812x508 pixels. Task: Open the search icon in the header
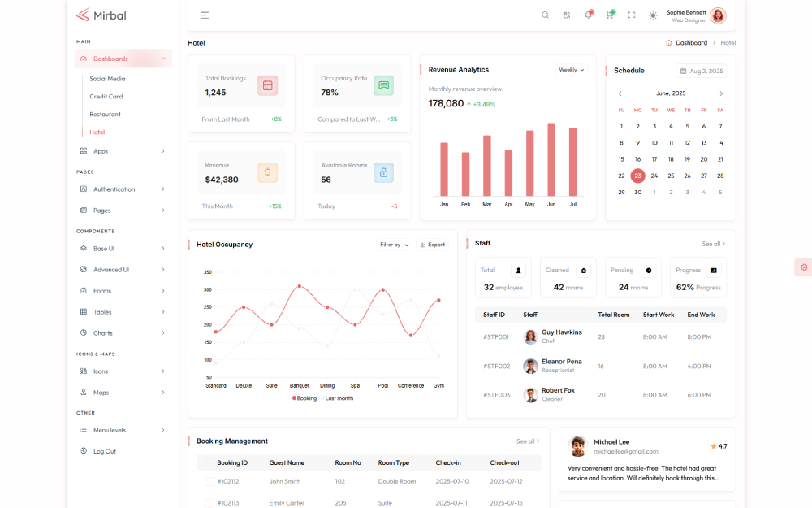coord(545,15)
